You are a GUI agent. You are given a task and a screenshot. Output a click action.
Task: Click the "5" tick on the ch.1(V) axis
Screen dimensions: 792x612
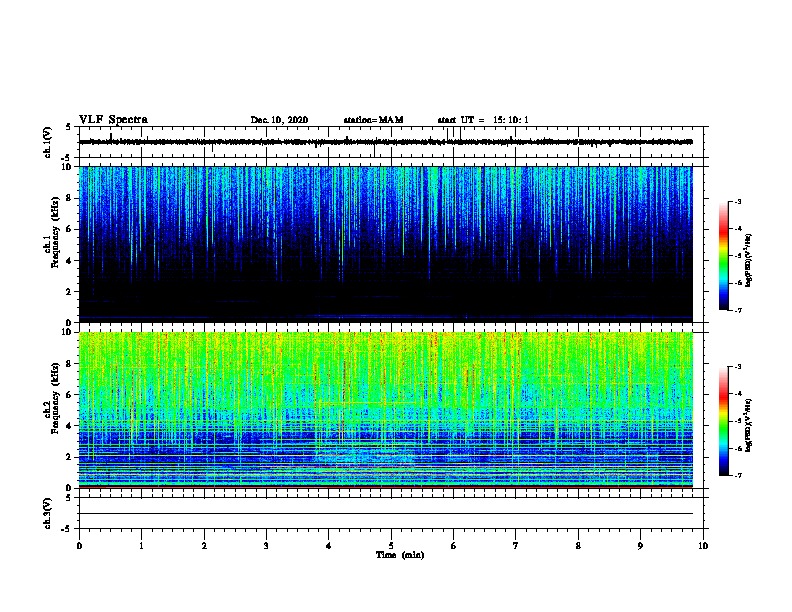70,127
